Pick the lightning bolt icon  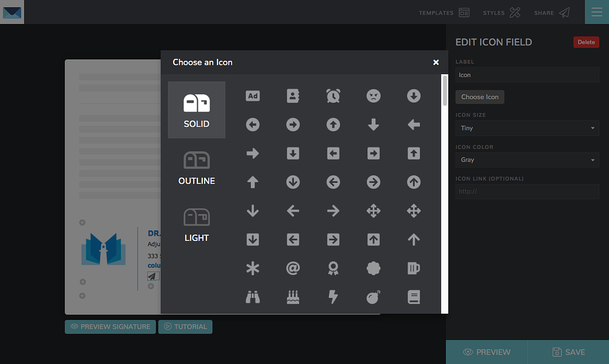tap(333, 297)
